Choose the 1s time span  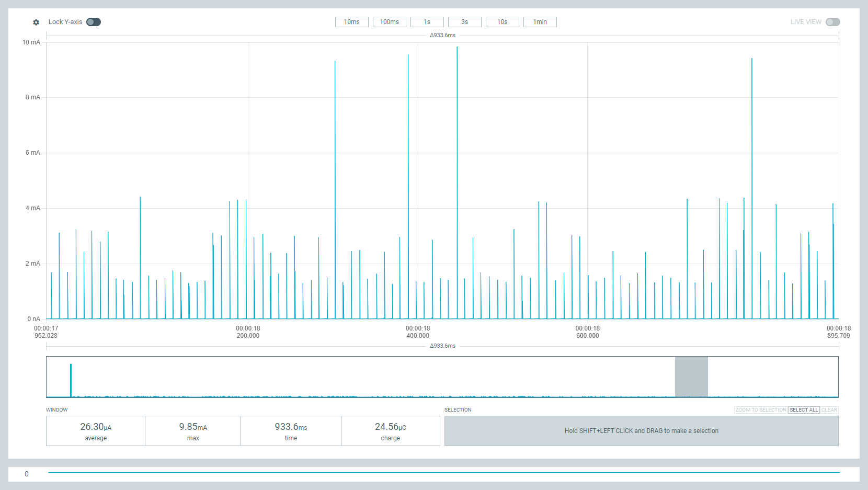[x=427, y=22]
